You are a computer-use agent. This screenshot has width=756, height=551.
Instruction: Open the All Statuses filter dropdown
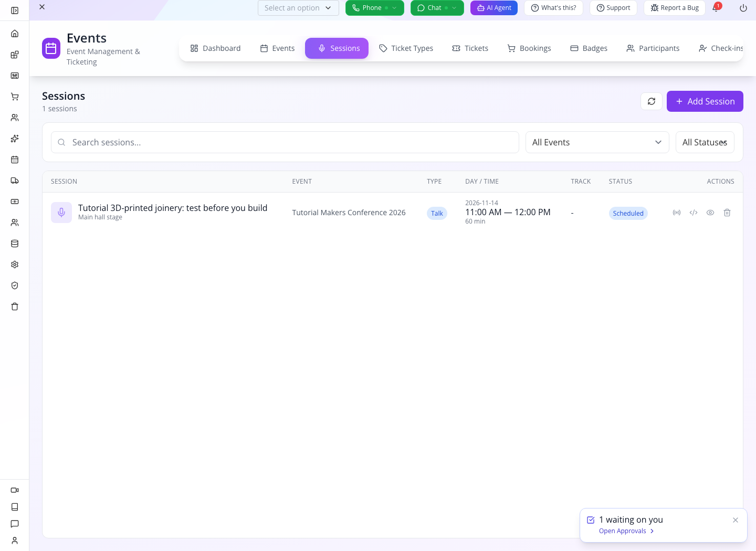point(705,142)
